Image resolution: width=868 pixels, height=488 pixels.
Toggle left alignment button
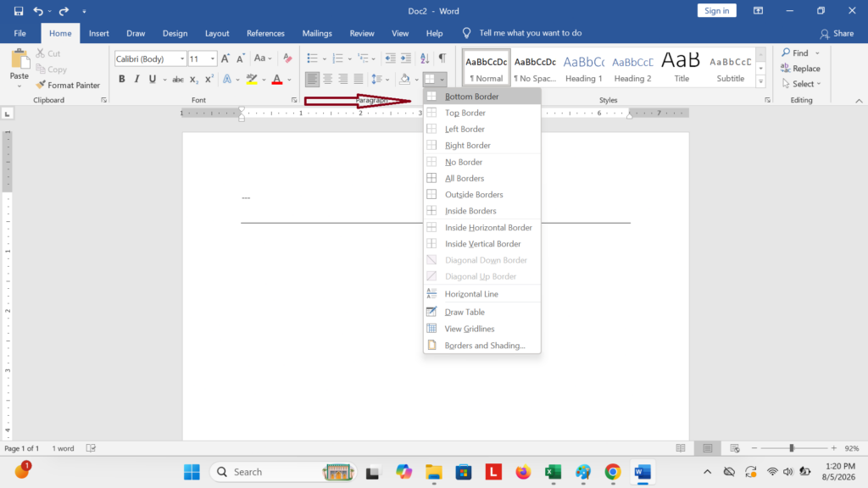[312, 79]
